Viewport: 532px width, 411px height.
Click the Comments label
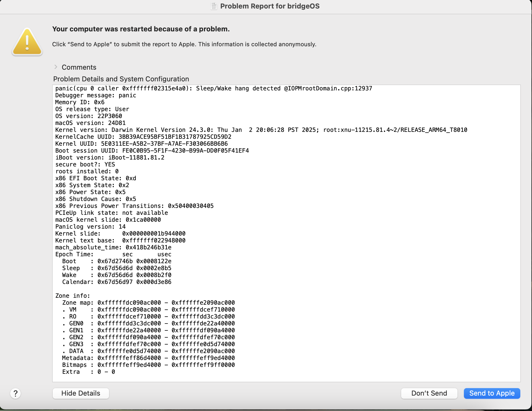point(79,67)
